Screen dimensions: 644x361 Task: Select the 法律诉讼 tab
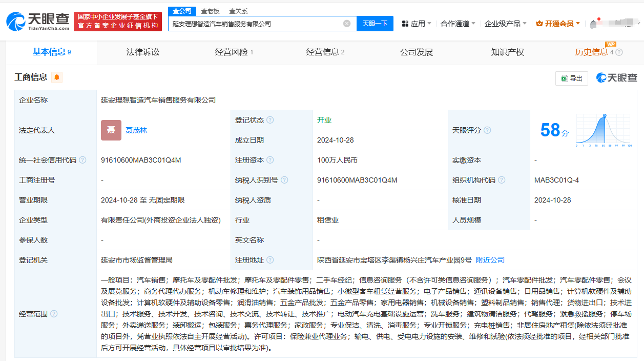(x=143, y=52)
